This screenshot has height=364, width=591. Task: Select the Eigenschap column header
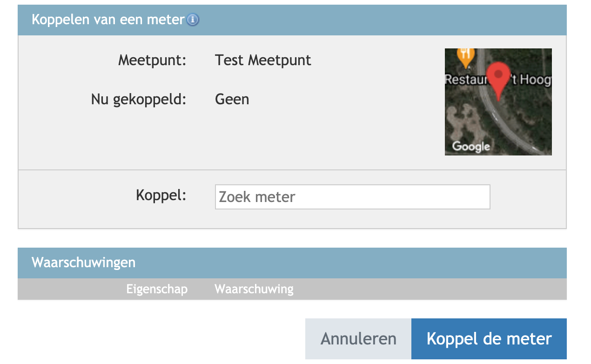tap(157, 289)
